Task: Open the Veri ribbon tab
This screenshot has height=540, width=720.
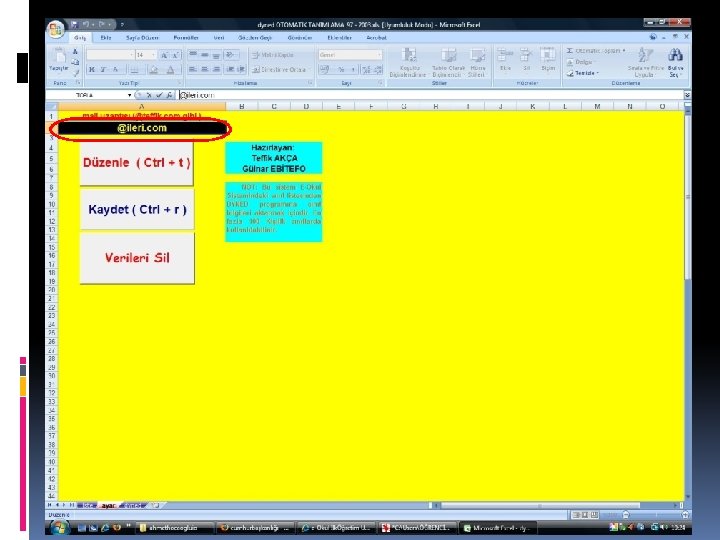Action: [219, 38]
